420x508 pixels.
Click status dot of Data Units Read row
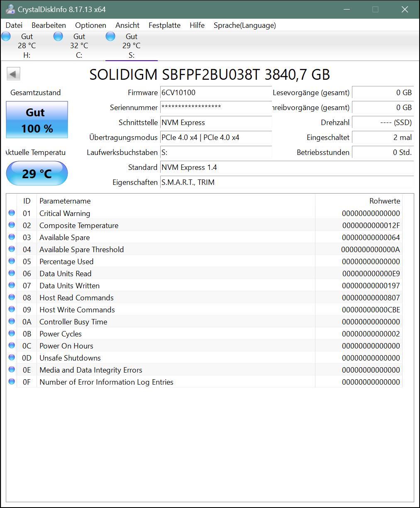[x=12, y=273]
